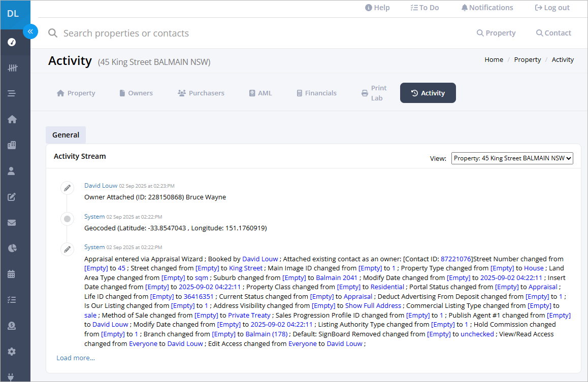Click the Activity Stream heading
The width and height of the screenshot is (588, 382).
(80, 156)
